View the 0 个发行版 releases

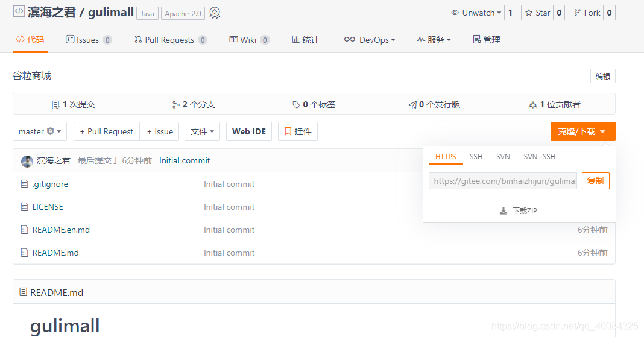pos(434,104)
